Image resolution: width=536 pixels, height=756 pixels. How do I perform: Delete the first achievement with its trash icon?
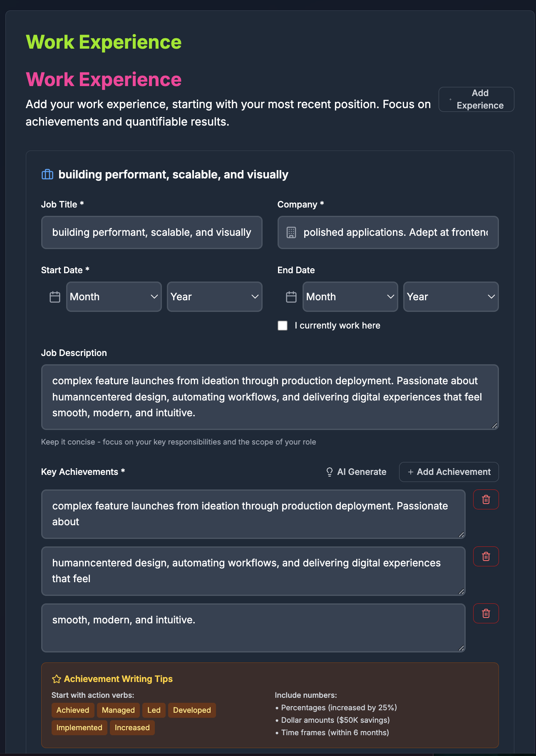(x=486, y=499)
